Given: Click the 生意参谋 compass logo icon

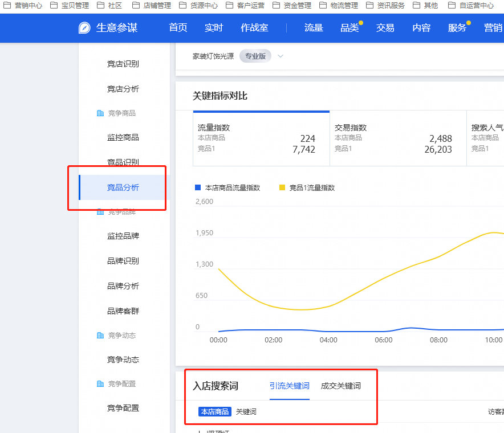Looking at the screenshot, I should [x=84, y=28].
